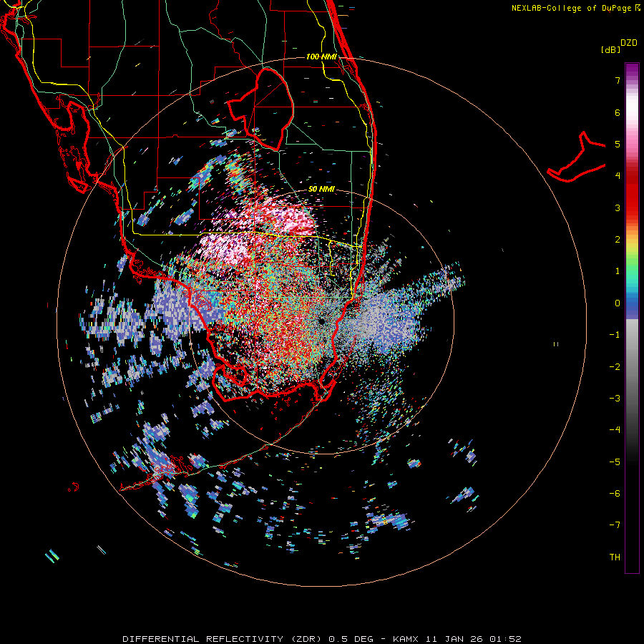Screen dimensions: 644x644
Task: Click the 6 value on the color scale
Action: click(618, 112)
